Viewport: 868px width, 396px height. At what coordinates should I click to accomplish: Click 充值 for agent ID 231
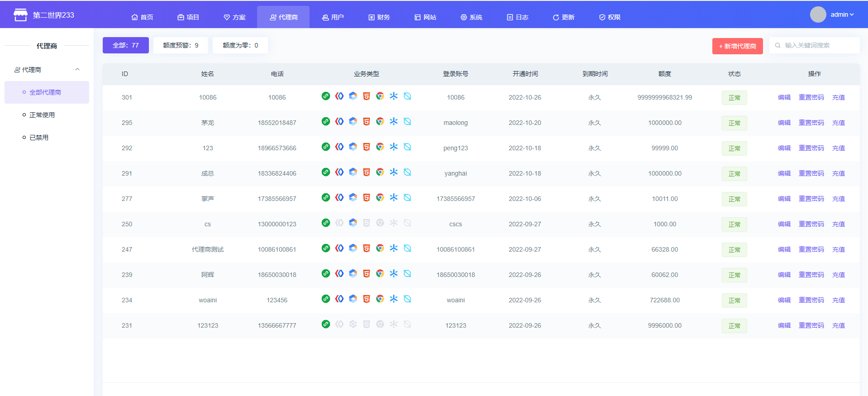click(839, 325)
